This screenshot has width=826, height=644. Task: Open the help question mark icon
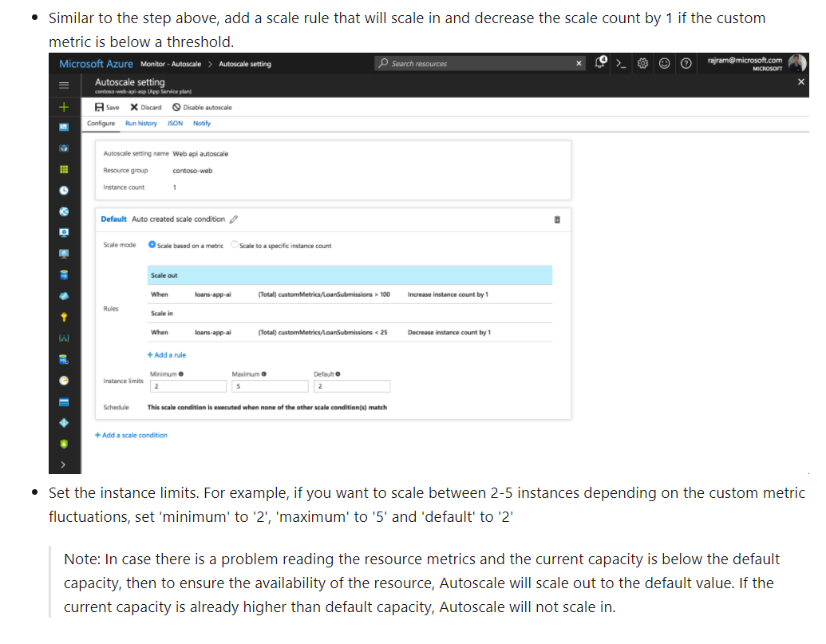pyautogui.click(x=686, y=64)
